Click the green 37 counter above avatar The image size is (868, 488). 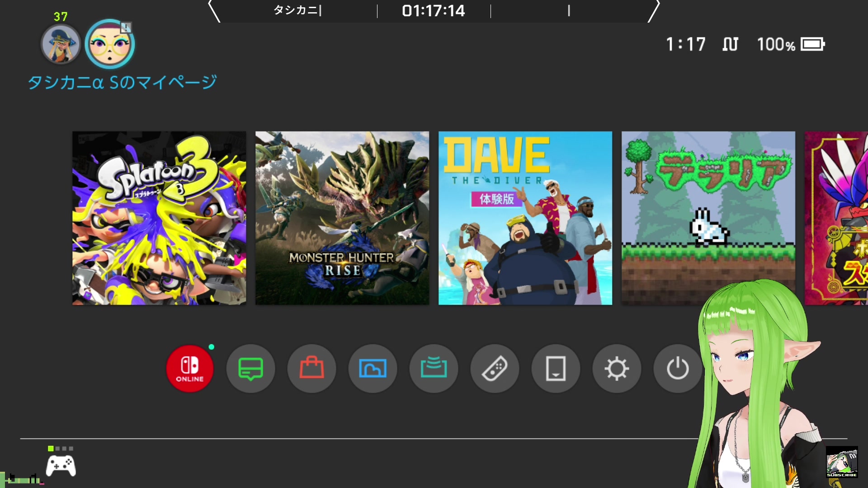tap(61, 17)
